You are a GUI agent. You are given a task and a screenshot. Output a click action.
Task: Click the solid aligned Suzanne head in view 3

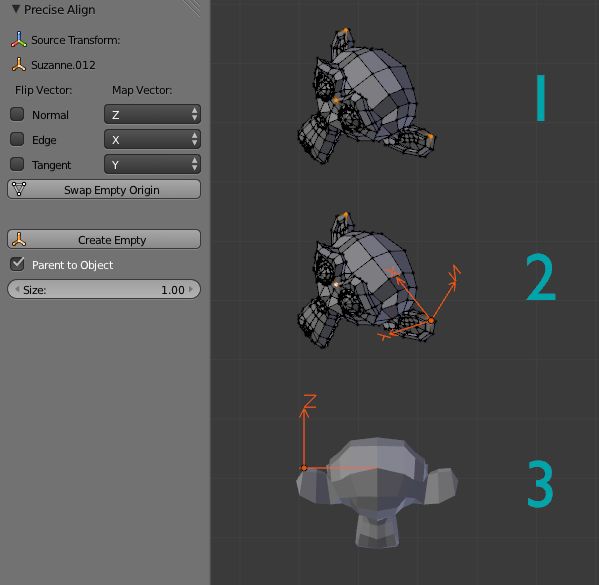(x=377, y=492)
